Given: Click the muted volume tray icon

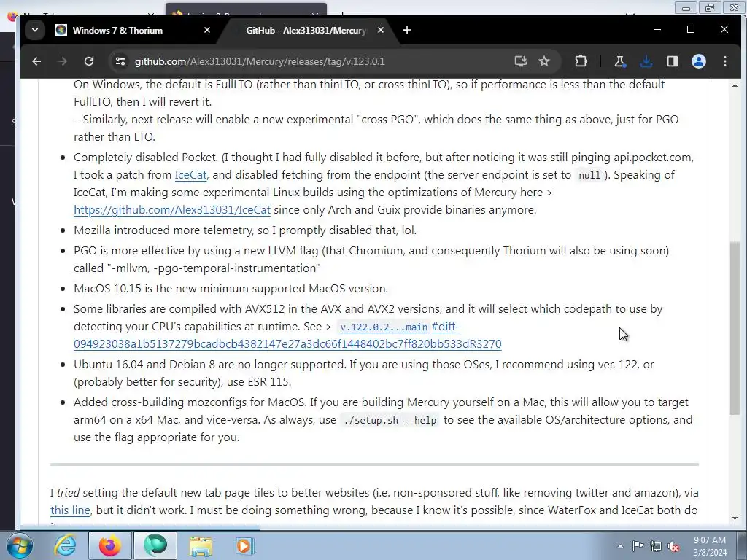Looking at the screenshot, I should 673,546.
